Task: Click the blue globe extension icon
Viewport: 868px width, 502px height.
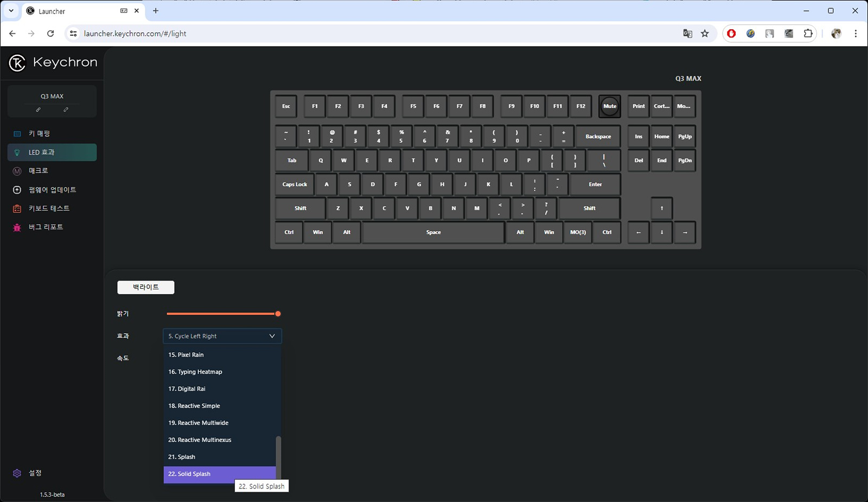Action: coord(750,34)
